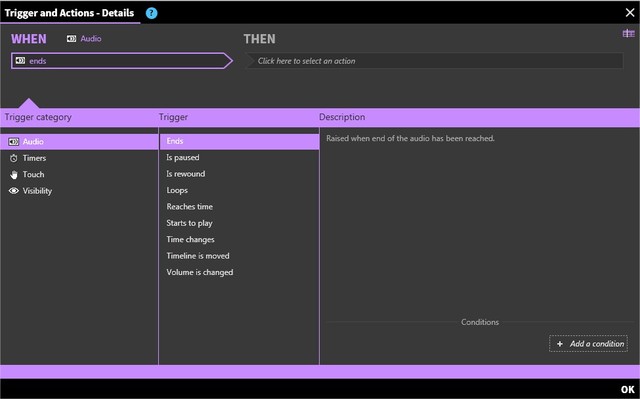640x399 pixels.
Task: Select the Audio trigger category
Action: (x=79, y=142)
